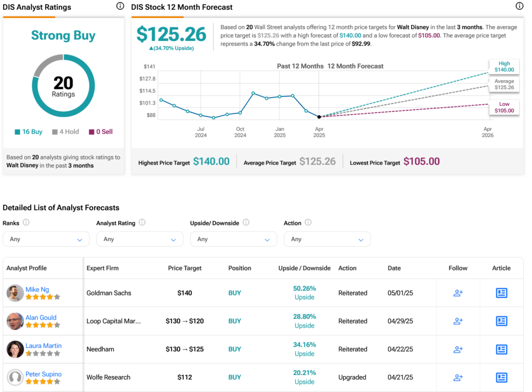This screenshot has height=392, width=532.
Task: Follow analyst Alan Gould
Action: 458,321
